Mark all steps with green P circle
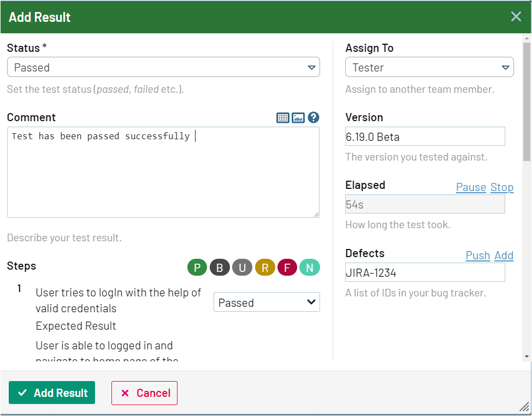Viewport: 532px width, 416px height. tap(197, 268)
